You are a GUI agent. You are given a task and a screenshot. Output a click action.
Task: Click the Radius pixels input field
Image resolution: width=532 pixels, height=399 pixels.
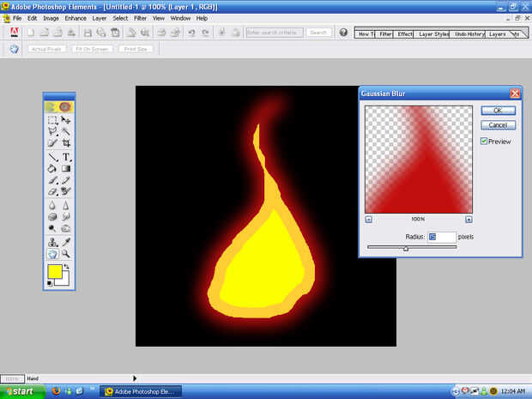pyautogui.click(x=442, y=237)
